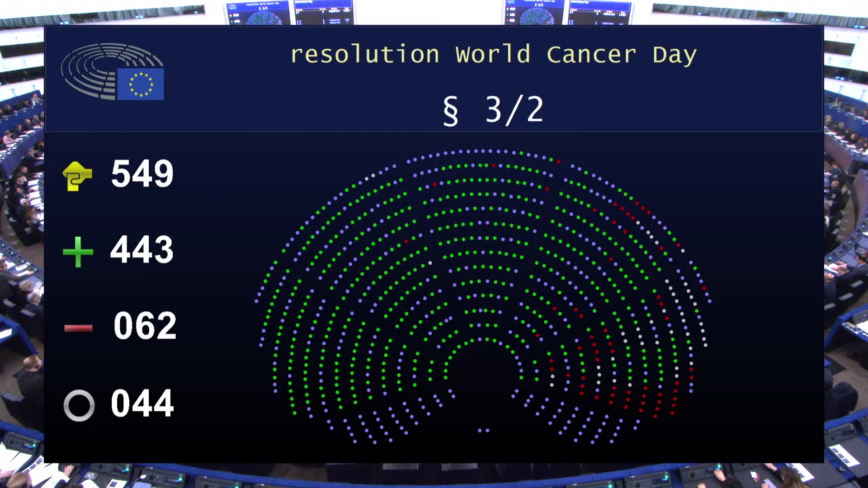The height and width of the screenshot is (488, 868).
Task: Click the 443 votes in favor count
Action: (142, 250)
